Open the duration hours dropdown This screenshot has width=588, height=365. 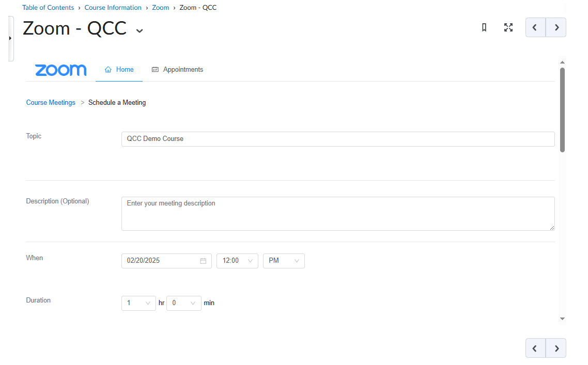(139, 303)
